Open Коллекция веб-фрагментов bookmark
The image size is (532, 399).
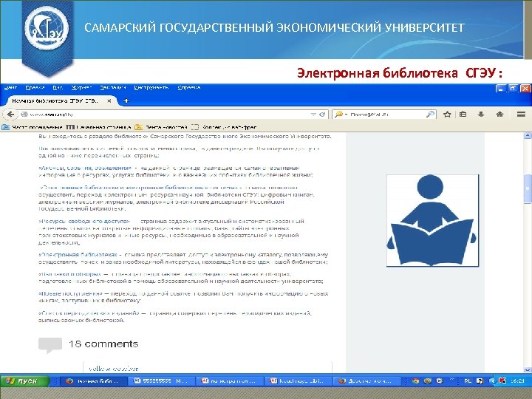click(x=224, y=127)
